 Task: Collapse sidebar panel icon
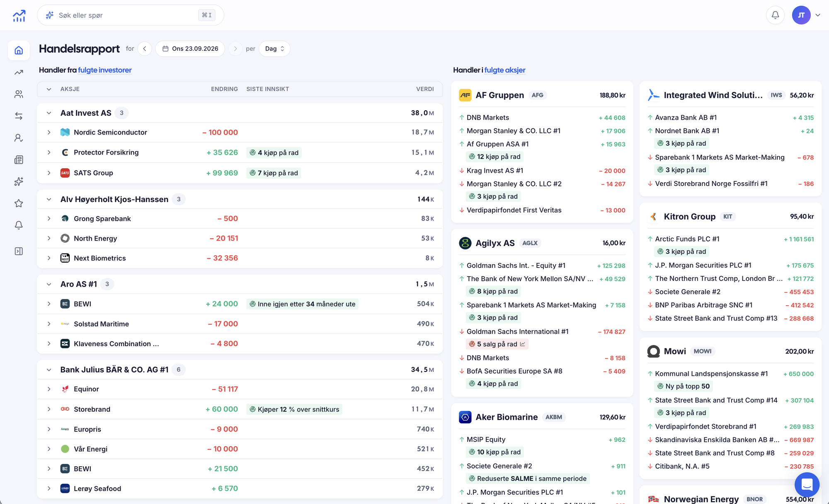point(19,251)
